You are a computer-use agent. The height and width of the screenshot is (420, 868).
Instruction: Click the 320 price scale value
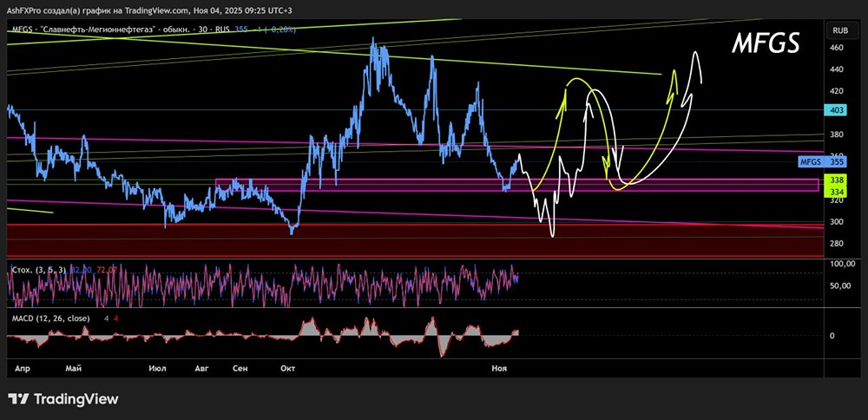tap(837, 200)
